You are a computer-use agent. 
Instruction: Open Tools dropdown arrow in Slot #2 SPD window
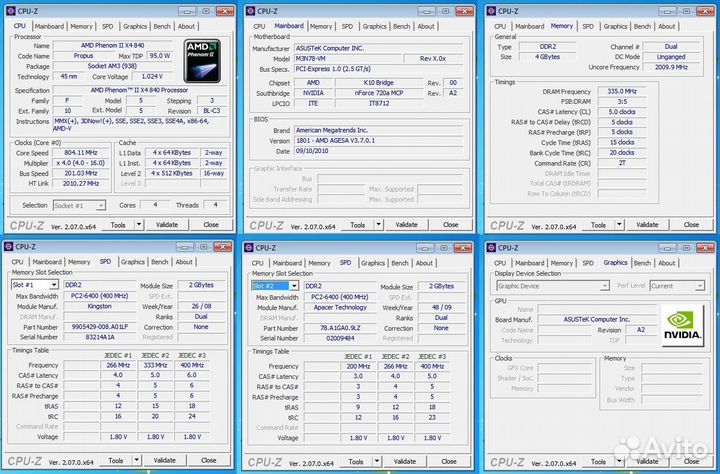[x=377, y=461]
